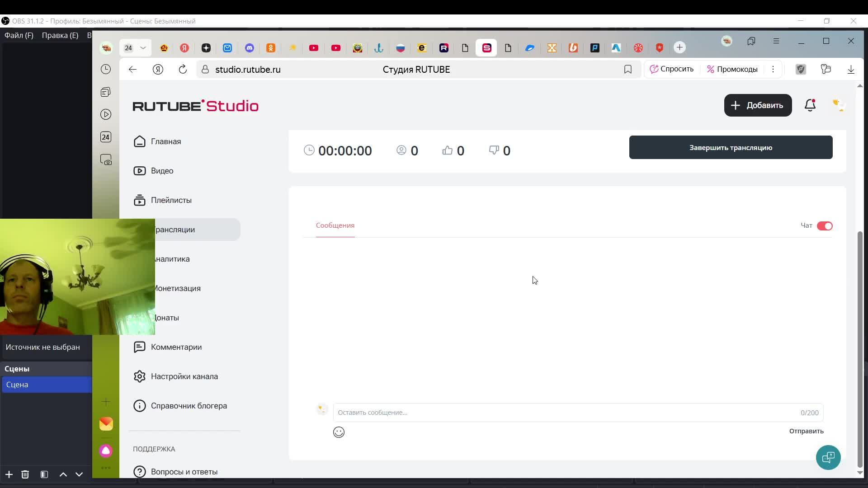Switch to the Сообщения tab
The height and width of the screenshot is (488, 868).
click(335, 225)
